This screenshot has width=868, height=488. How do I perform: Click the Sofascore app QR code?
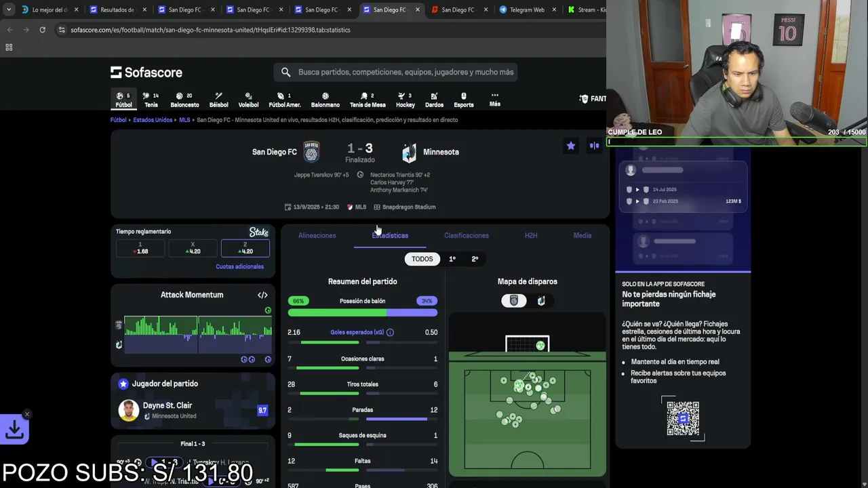[683, 418]
